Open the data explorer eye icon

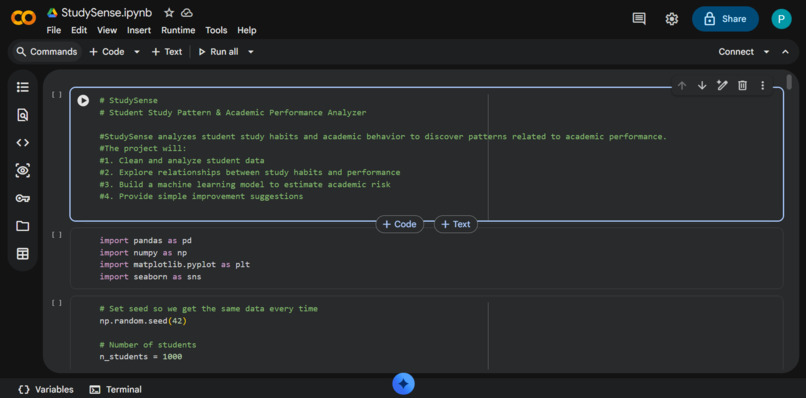23,170
